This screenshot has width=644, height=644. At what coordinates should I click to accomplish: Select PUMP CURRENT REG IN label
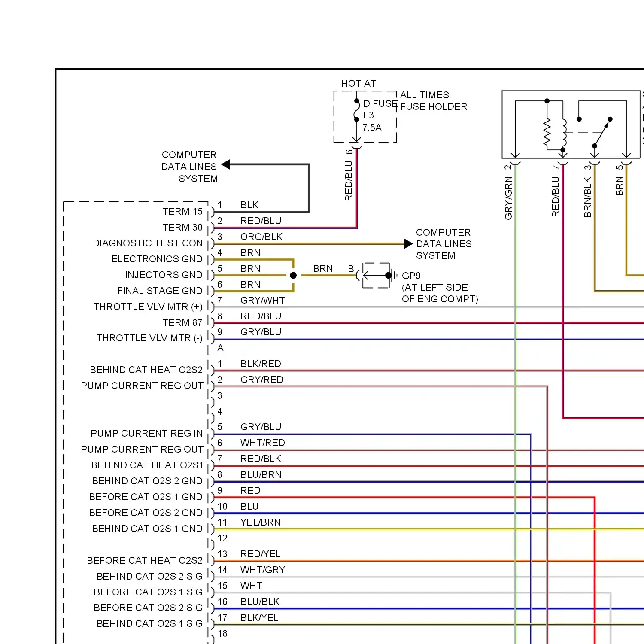click(x=147, y=434)
